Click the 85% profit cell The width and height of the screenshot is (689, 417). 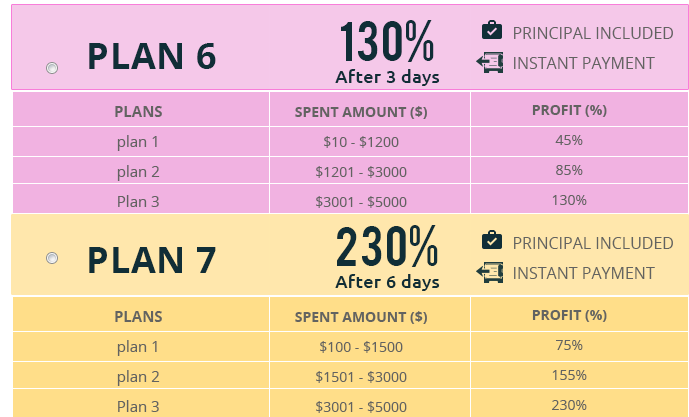point(569,171)
